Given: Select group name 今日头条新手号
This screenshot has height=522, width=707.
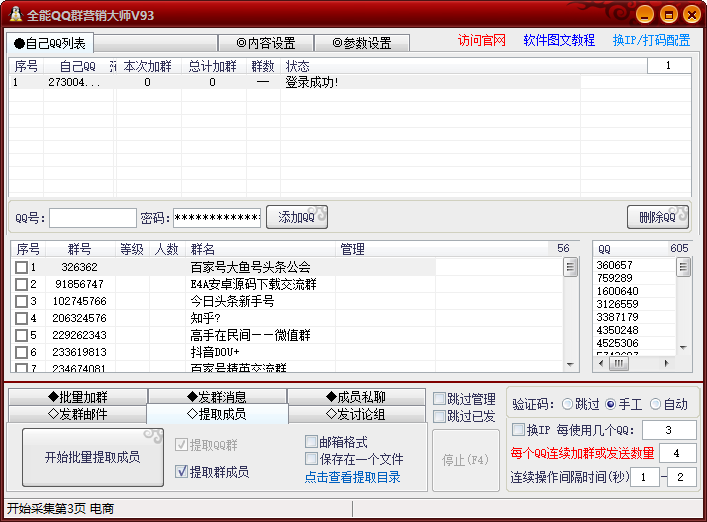Looking at the screenshot, I should (x=232, y=301).
